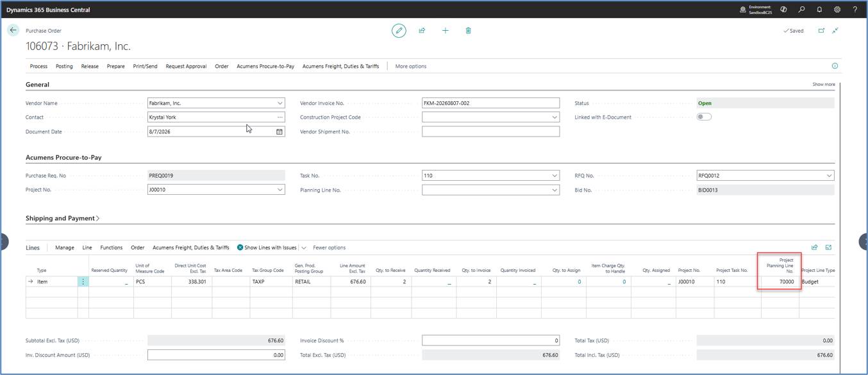
Task: Click More options in action bar
Action: (x=411, y=66)
